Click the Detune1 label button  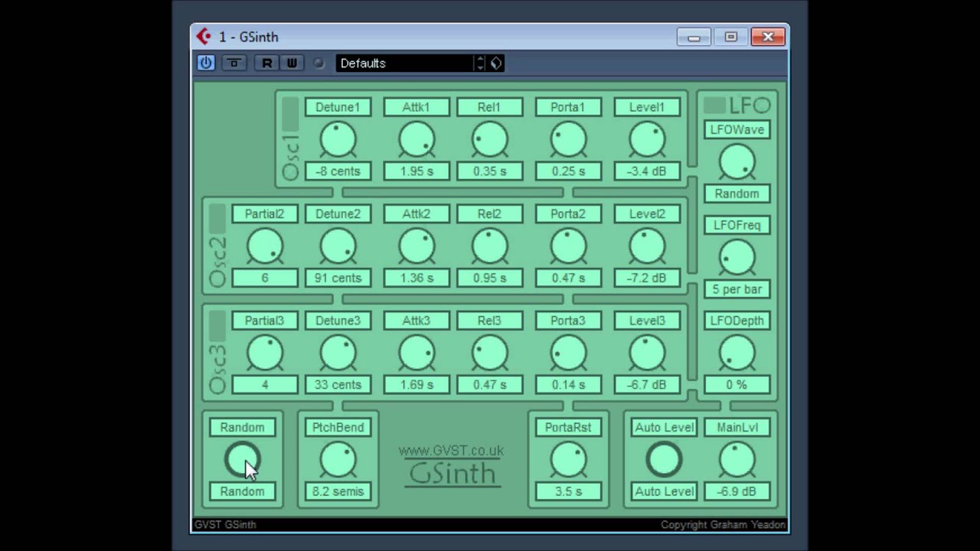pos(338,107)
